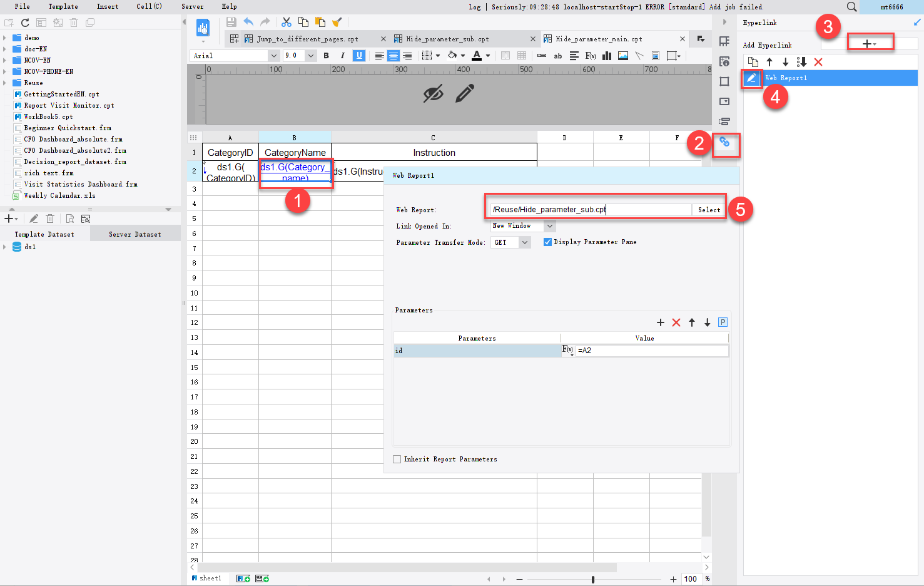Toggle the Display Parameter Pane checkbox
Viewport: 924px width, 586px height.
click(547, 242)
